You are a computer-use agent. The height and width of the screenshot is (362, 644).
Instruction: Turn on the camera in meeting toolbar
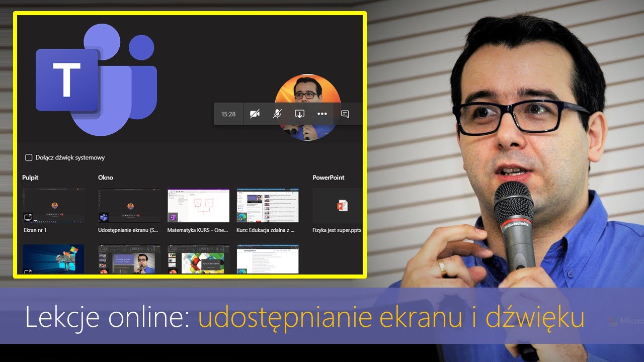[255, 114]
